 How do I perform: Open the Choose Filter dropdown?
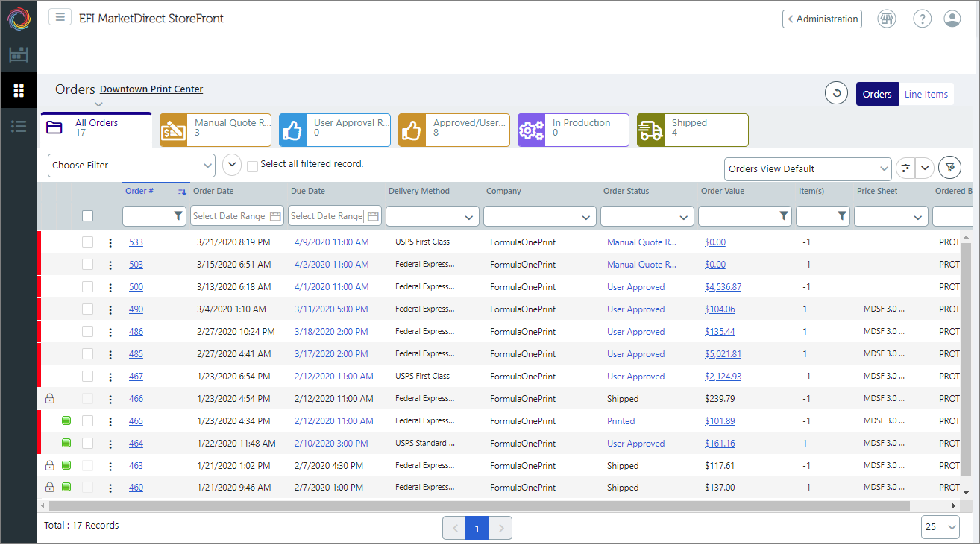(x=131, y=166)
